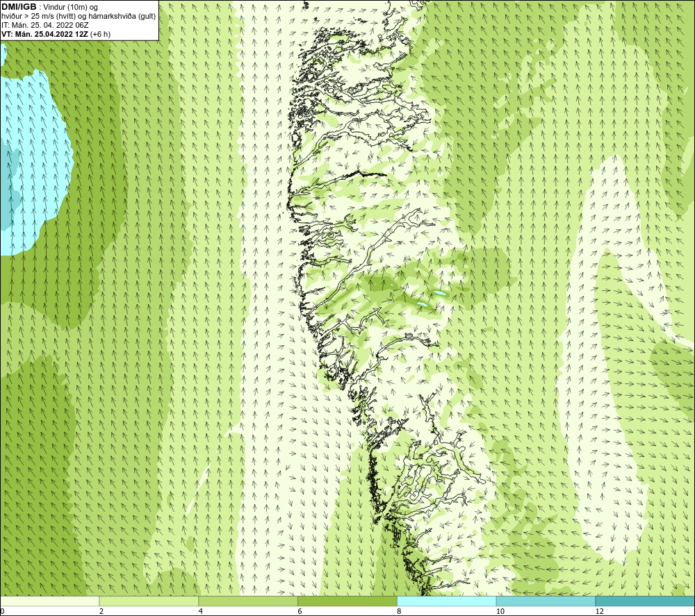Click the 'IT: Mán. 25. 04. 2022 06Z' line
695x616 pixels.
click(44, 25)
